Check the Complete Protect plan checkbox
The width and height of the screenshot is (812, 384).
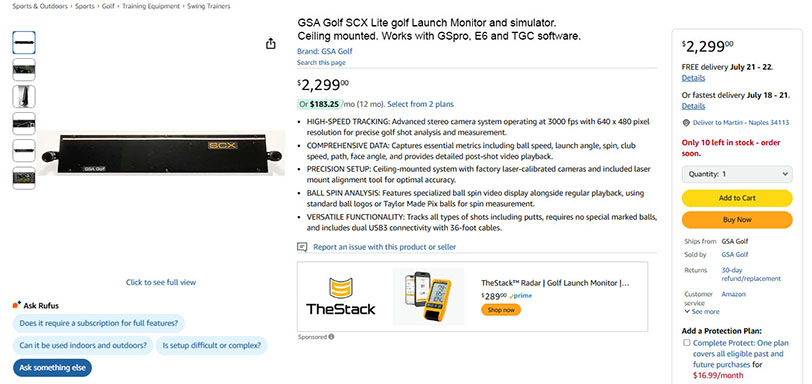click(687, 343)
